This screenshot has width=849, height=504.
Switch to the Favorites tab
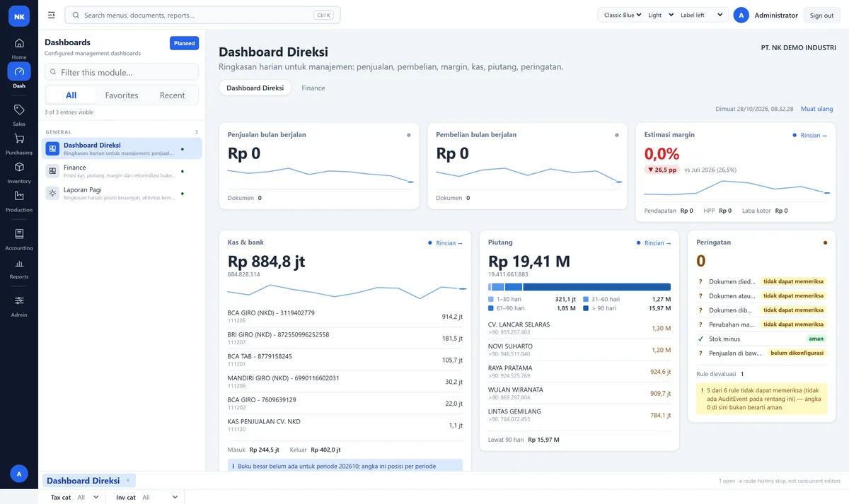[x=122, y=95]
